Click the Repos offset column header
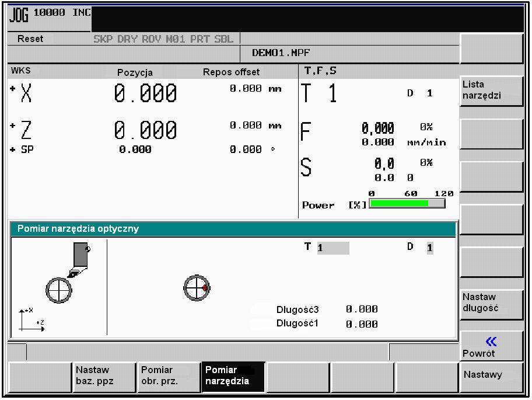This screenshot has height=400, width=532. pos(231,72)
